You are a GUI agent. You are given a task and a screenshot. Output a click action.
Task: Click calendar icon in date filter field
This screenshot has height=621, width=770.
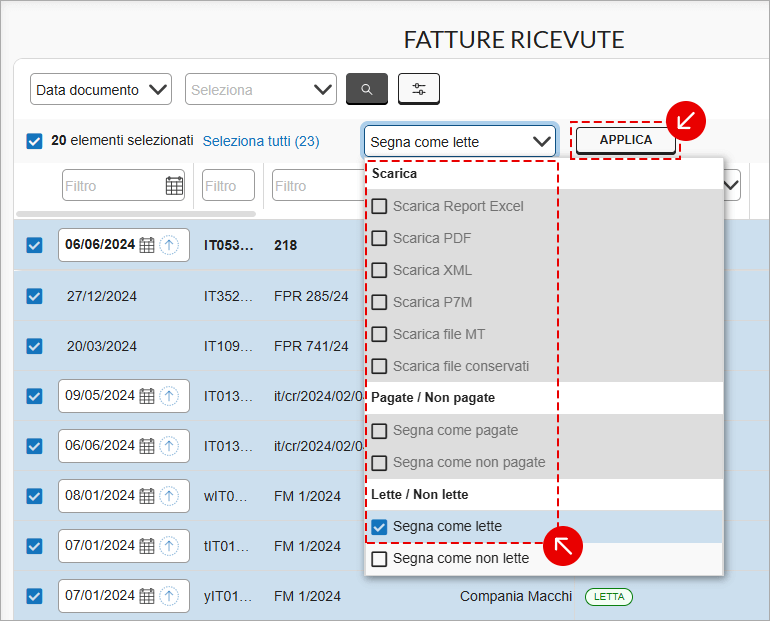[174, 186]
